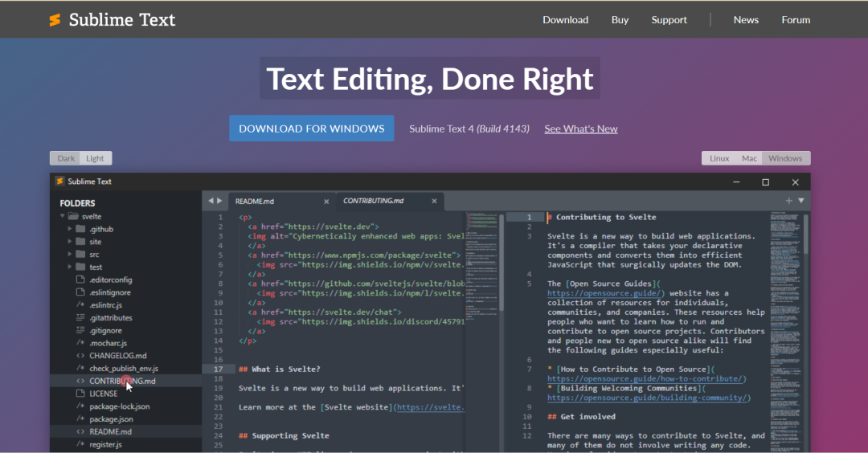The image size is (868, 453).
Task: Click the check_publish_env.js file icon
Action: point(80,369)
